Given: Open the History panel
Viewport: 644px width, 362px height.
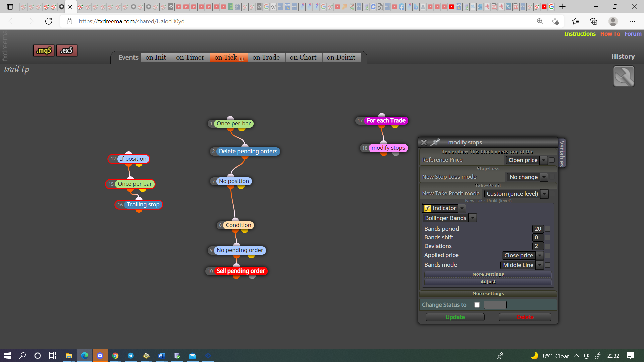Looking at the screenshot, I should (x=623, y=57).
